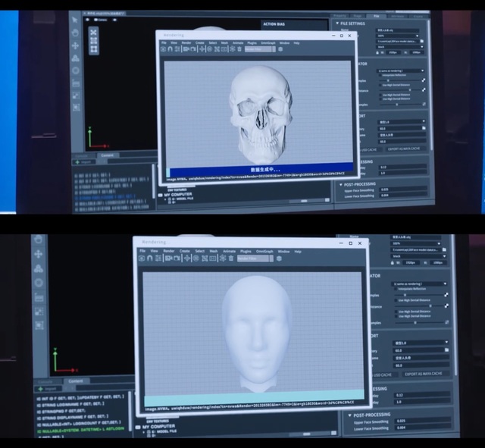Click magnet snap icon in skull Rendering toolbar
485x448 pixels.
click(170, 49)
